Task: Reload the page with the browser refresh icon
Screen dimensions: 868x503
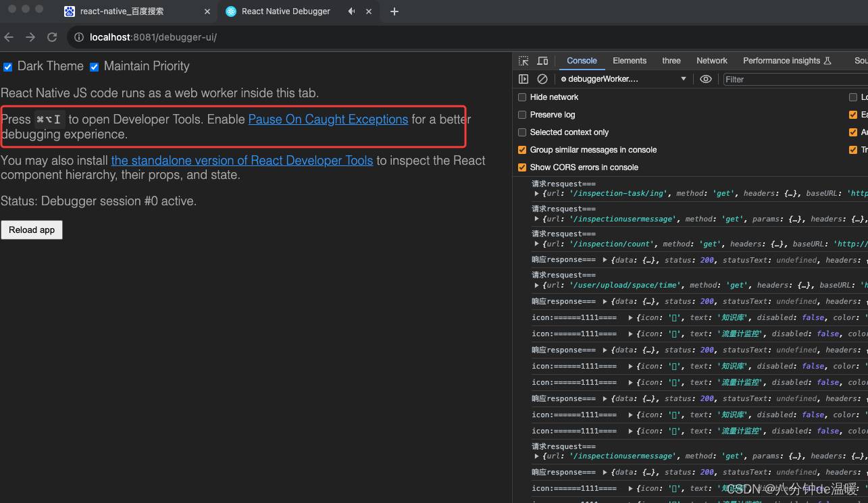Action: [x=52, y=37]
